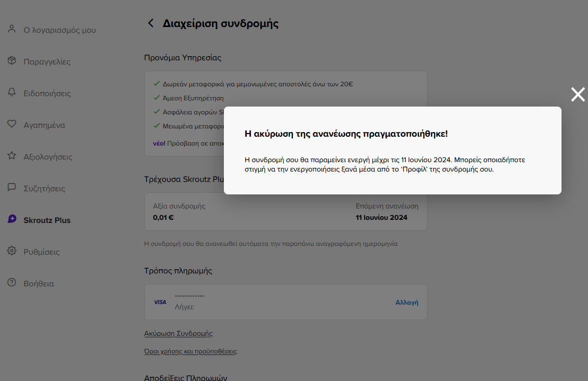This screenshot has width=588, height=381.
Task: Click the masked card number asterisks
Action: click(x=190, y=297)
